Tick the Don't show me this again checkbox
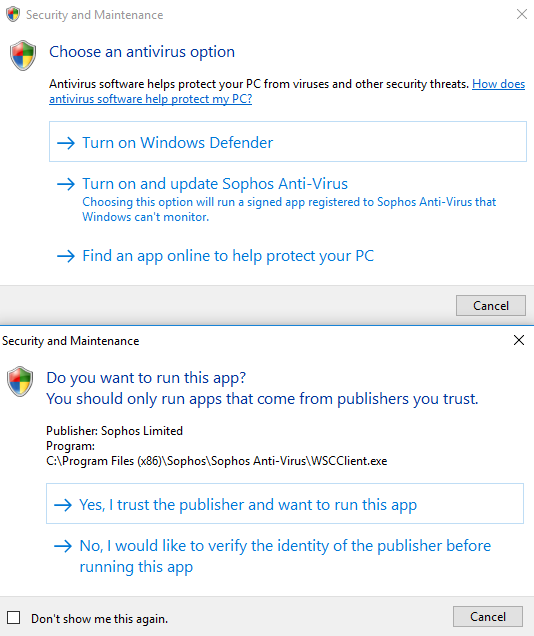This screenshot has width=534, height=636. click(x=13, y=618)
